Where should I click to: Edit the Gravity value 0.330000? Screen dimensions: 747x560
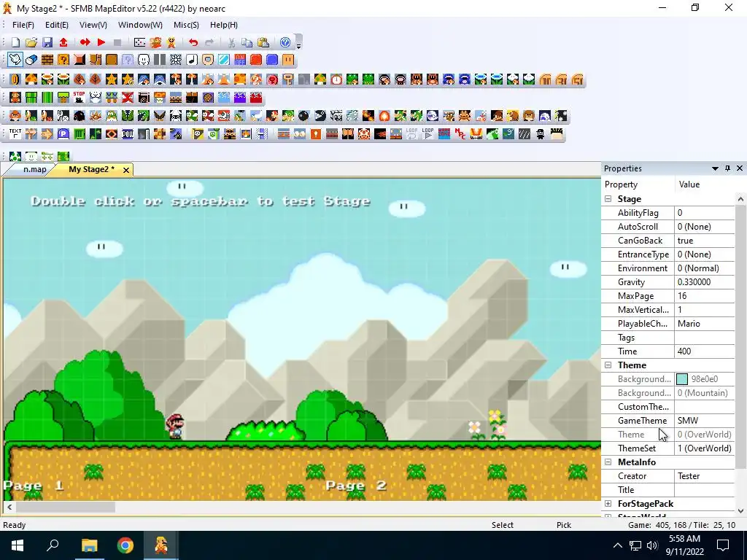click(705, 282)
